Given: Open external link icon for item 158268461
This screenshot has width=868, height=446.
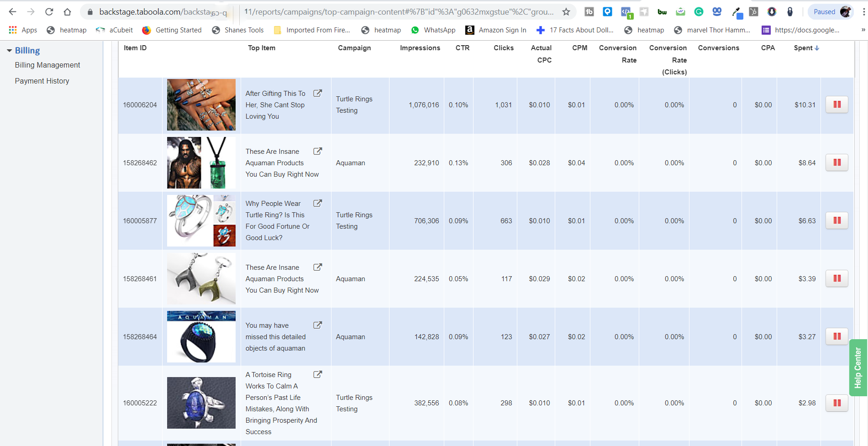Looking at the screenshot, I should pos(318,267).
